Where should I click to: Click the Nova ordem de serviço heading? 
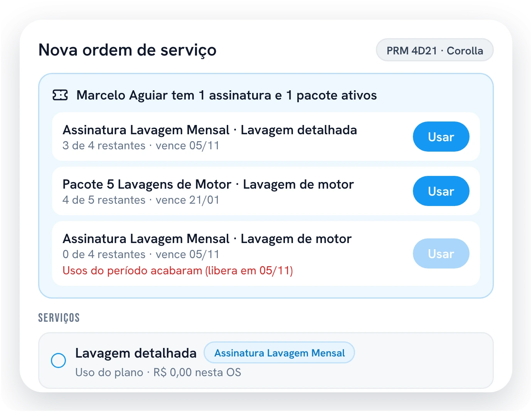point(128,50)
